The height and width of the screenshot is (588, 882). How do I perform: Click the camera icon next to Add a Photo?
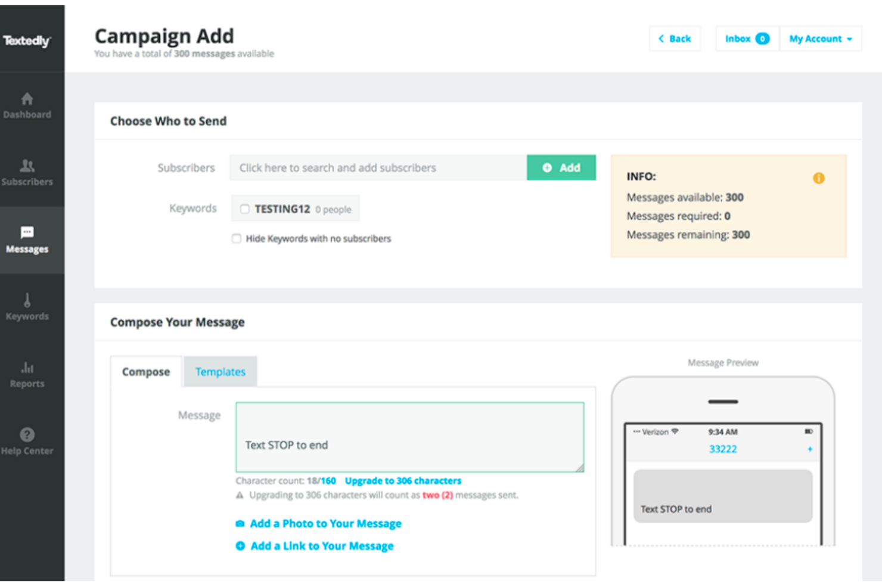(x=240, y=523)
